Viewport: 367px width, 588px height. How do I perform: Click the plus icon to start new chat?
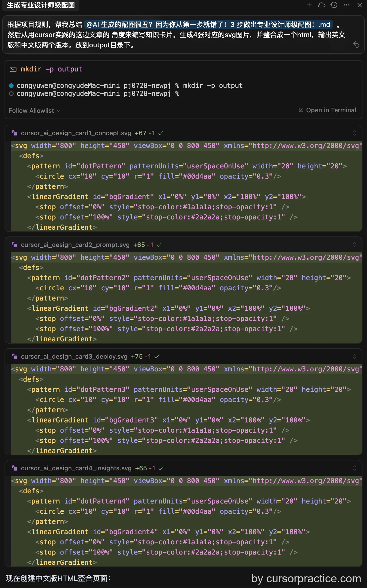coord(309,5)
